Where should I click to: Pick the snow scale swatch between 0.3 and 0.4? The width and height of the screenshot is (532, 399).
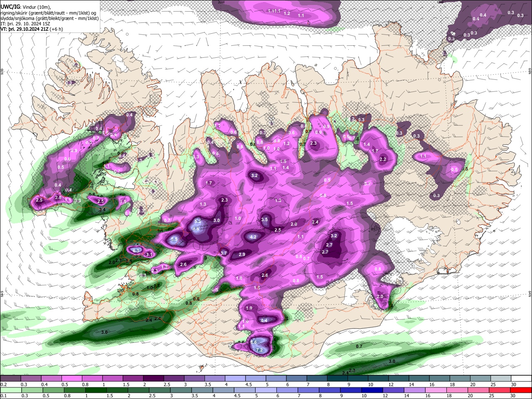click(x=31, y=379)
